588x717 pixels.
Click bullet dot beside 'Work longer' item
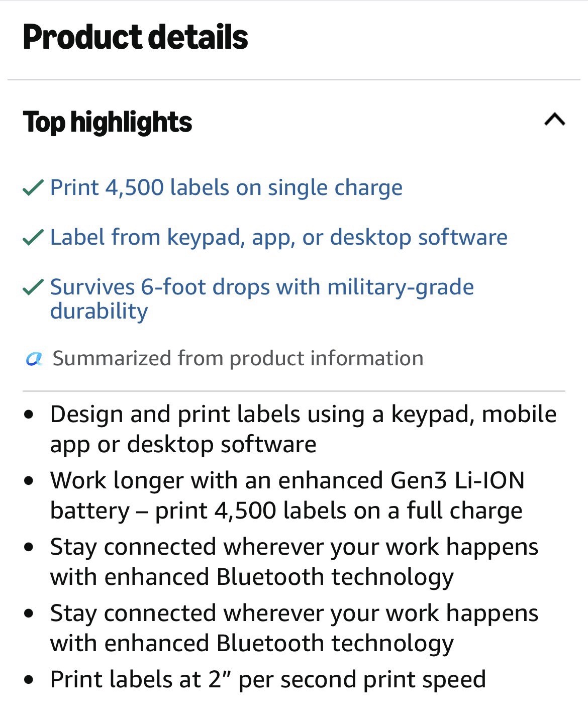(29, 481)
